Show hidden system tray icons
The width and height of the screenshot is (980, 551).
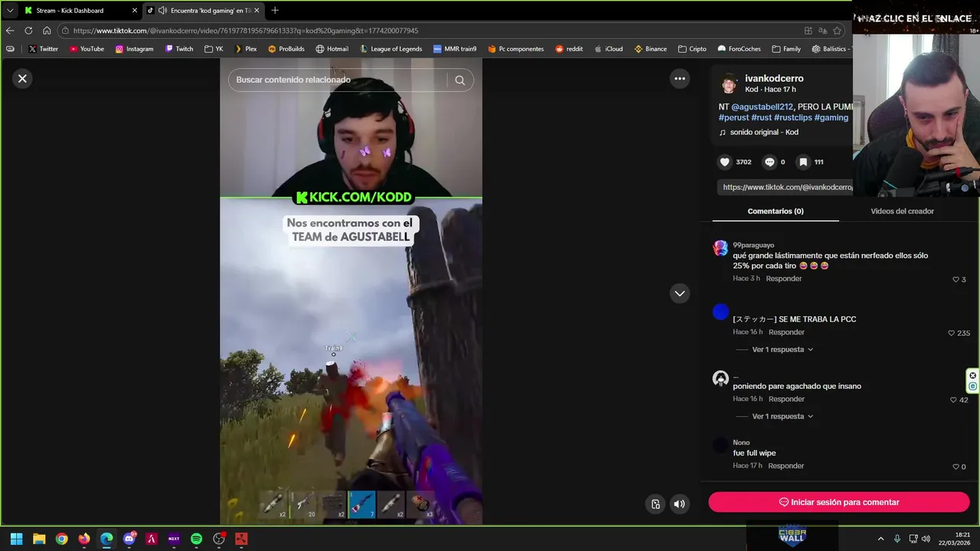point(880,539)
